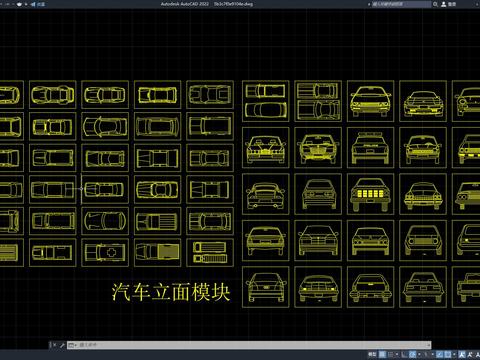480x360 pixels.
Task: Open command line customize wrench icon
Action: tap(62, 345)
